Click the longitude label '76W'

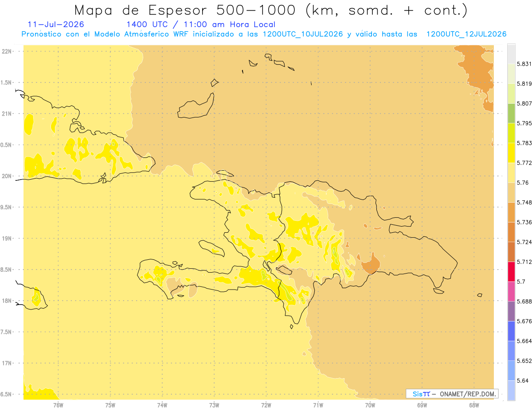(x=58, y=405)
